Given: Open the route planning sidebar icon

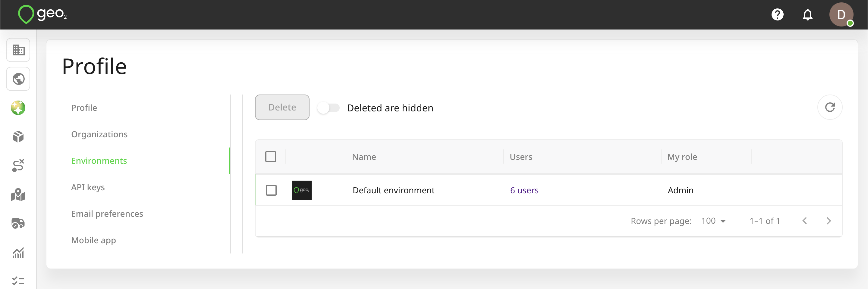Looking at the screenshot, I should pyautogui.click(x=18, y=166).
